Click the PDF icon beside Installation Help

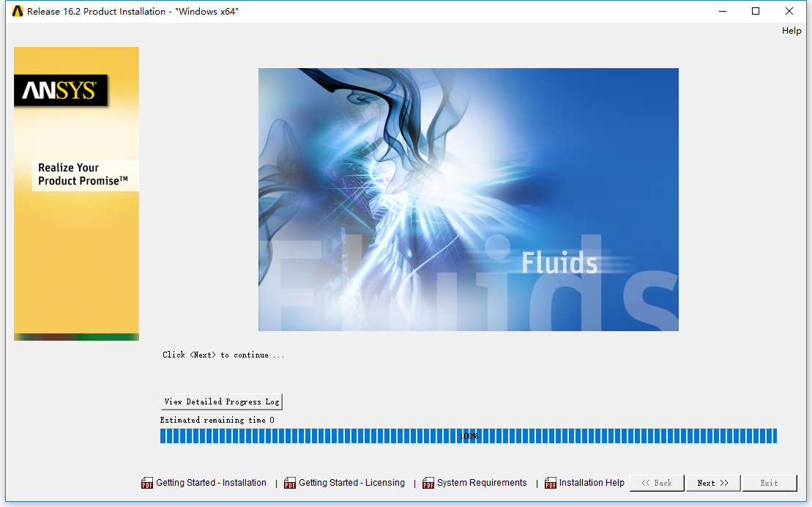pos(551,483)
